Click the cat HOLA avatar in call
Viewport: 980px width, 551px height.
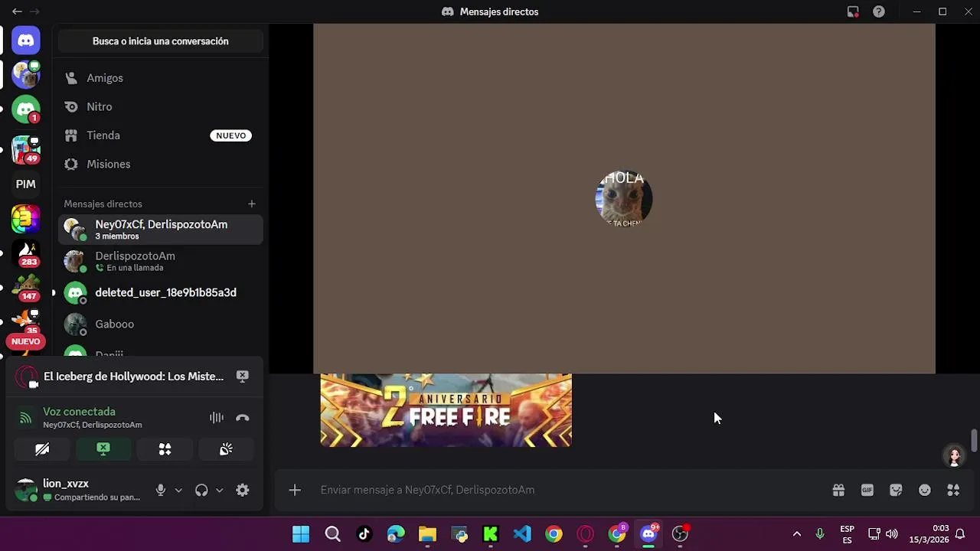624,199
